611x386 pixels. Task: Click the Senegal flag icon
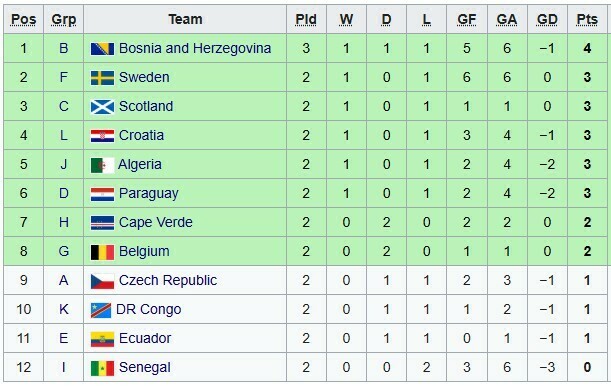point(102,368)
